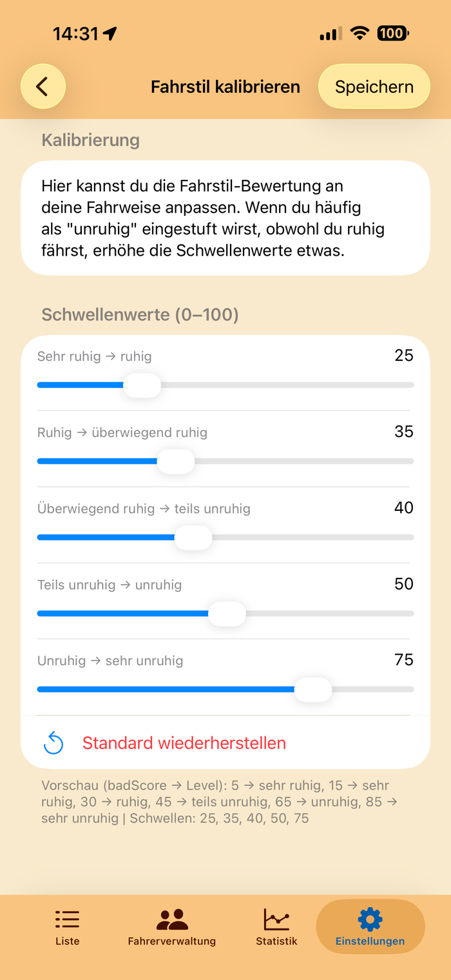The height and width of the screenshot is (980, 451).
Task: Open the Liste tab
Action: coord(67,927)
